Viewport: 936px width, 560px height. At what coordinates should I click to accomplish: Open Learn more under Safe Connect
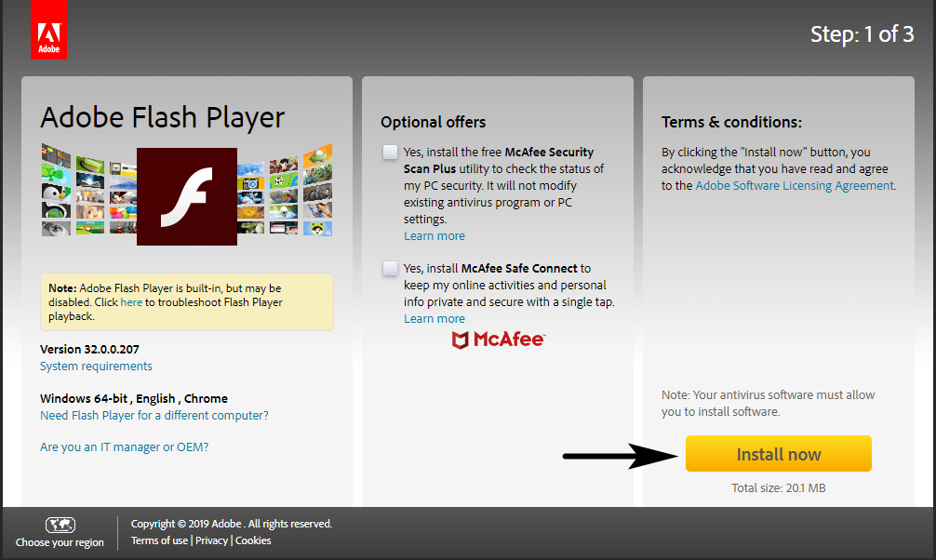pyautogui.click(x=434, y=319)
